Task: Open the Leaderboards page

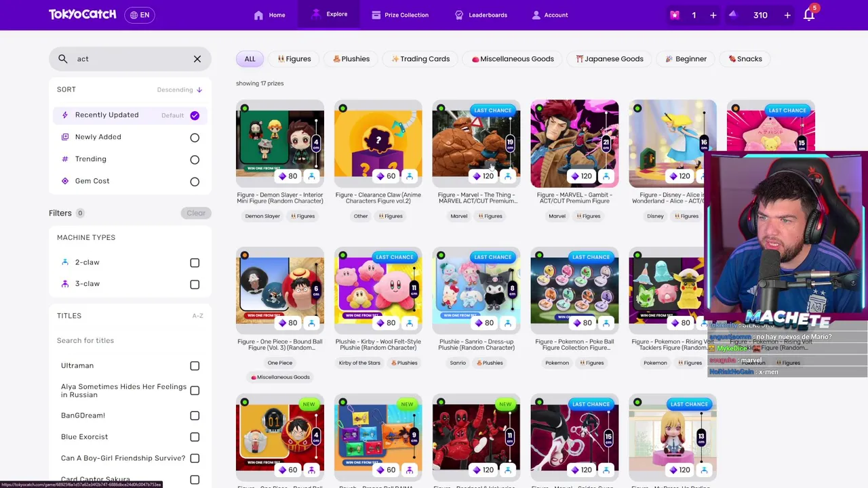Action: pyautogui.click(x=481, y=15)
